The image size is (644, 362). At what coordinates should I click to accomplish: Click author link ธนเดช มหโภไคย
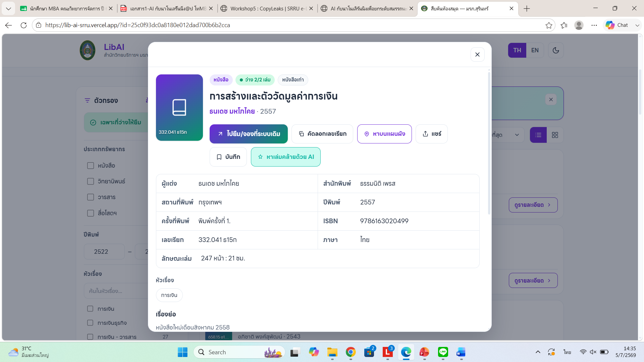[x=232, y=111]
